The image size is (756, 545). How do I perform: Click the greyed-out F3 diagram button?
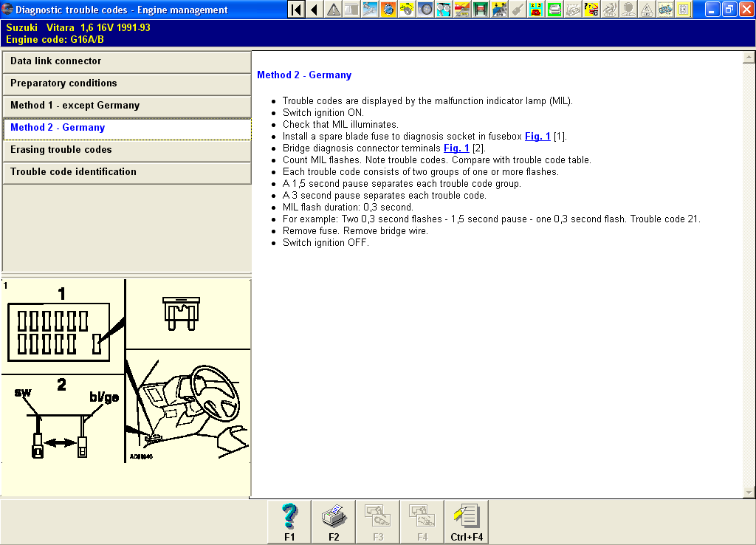(378, 522)
